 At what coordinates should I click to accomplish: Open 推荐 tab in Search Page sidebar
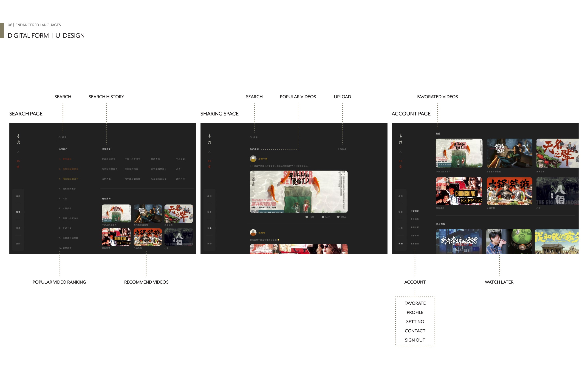(18, 196)
